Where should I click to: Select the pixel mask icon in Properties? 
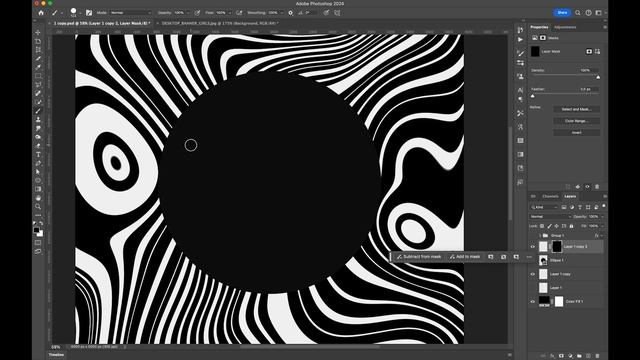click(589, 51)
